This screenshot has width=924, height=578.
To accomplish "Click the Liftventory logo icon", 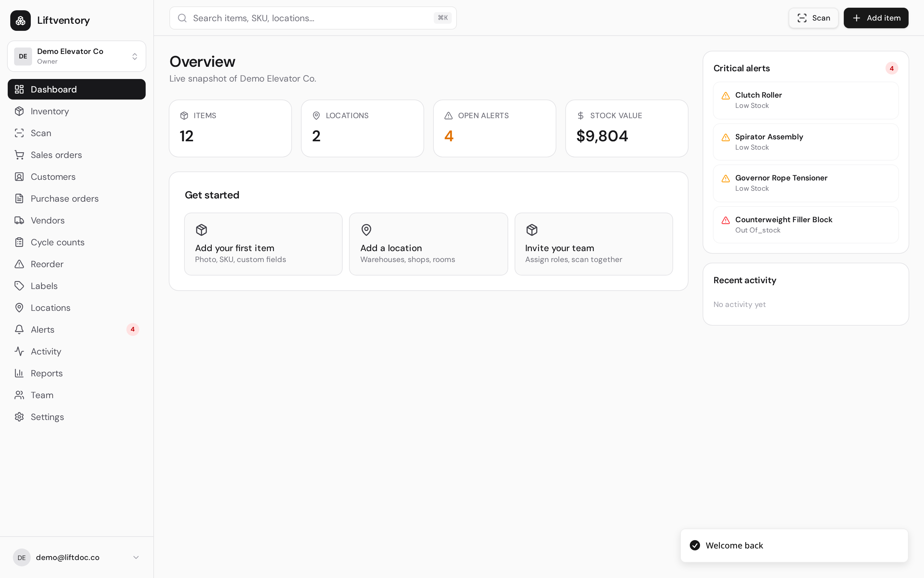I will click(x=20, y=20).
